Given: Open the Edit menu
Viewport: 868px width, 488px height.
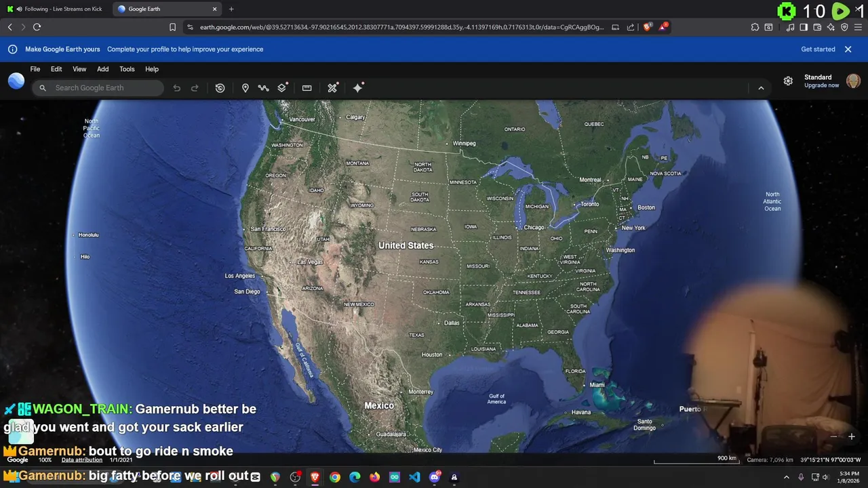Looking at the screenshot, I should [x=56, y=69].
